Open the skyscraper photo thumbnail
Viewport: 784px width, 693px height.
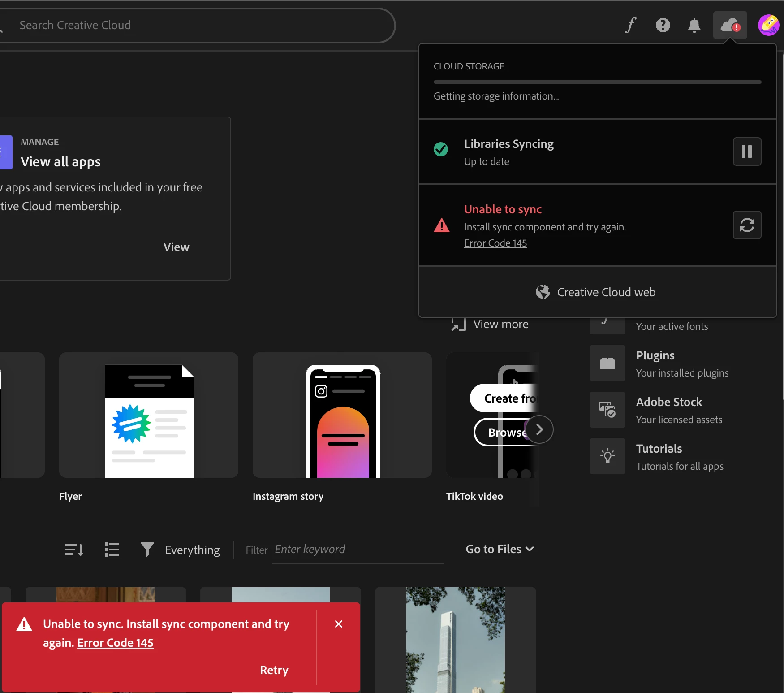coord(455,640)
